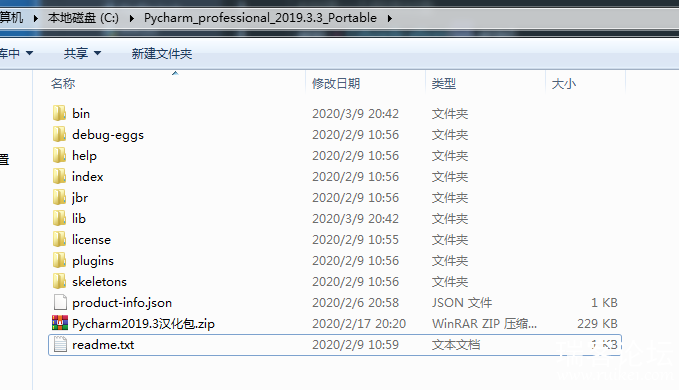This screenshot has height=390, width=679.
Task: Open the 库中 dropdown arrow
Action: [29, 53]
